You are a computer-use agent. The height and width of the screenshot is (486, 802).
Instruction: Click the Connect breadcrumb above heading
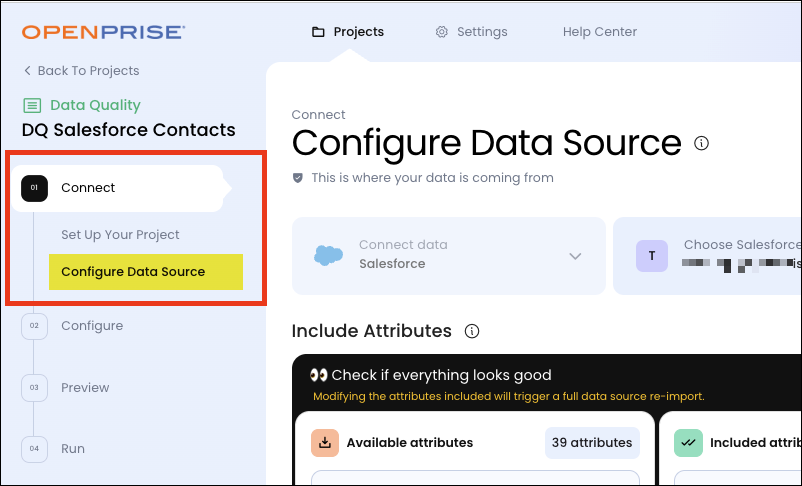pos(318,115)
